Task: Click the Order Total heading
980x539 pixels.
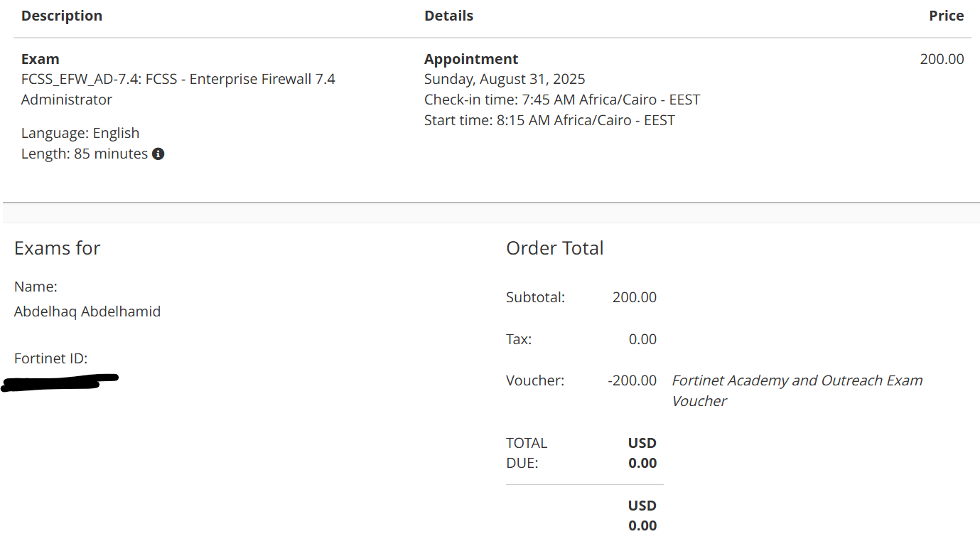Action: (x=554, y=248)
